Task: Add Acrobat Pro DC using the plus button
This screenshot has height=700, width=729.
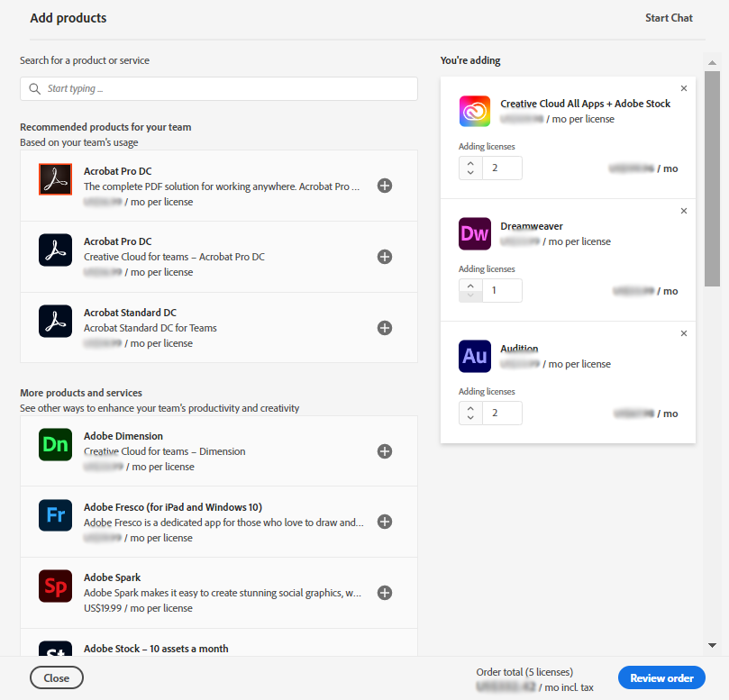Action: (x=385, y=186)
